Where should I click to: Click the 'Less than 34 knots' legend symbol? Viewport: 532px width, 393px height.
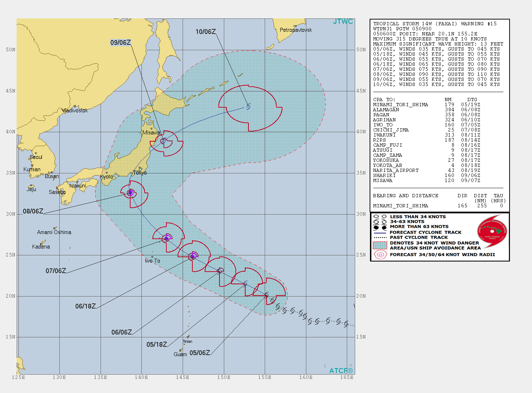[x=380, y=217]
